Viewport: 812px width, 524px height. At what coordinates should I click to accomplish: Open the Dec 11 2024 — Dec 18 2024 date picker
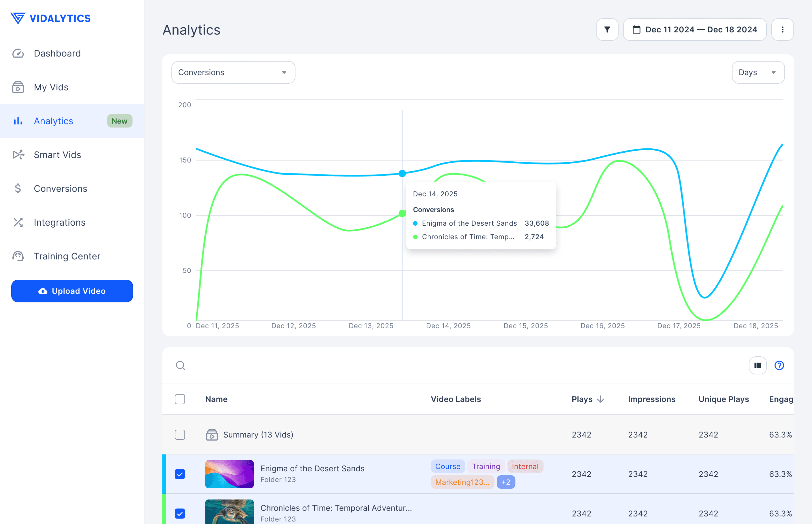(695, 30)
